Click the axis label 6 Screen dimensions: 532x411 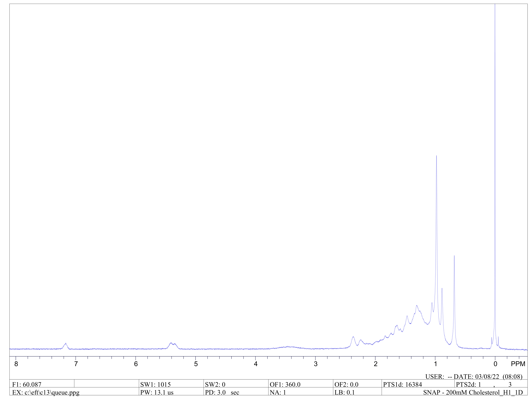click(136, 364)
